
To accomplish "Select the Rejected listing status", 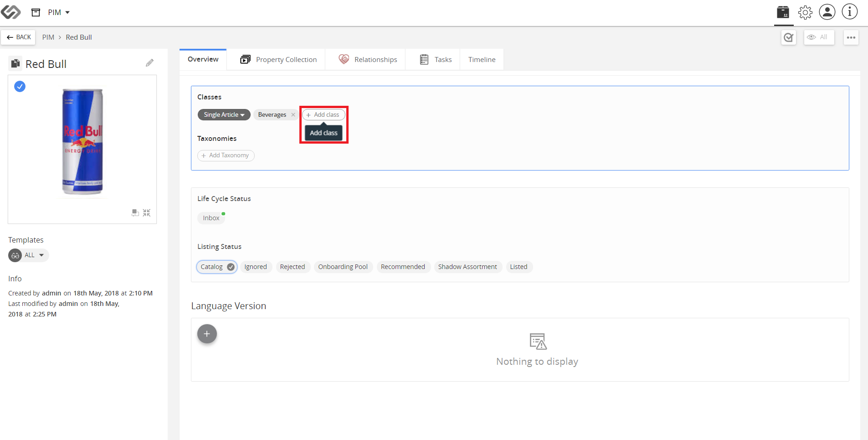I will pyautogui.click(x=293, y=267).
